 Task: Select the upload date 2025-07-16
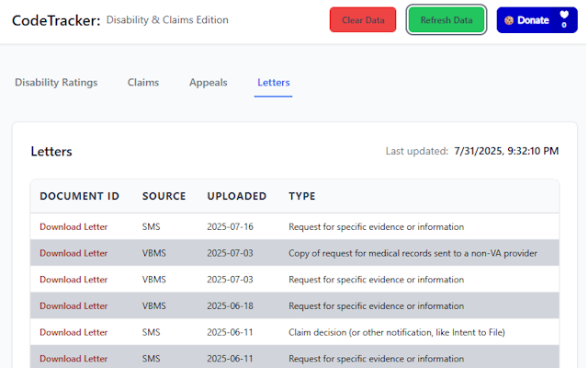pos(231,227)
